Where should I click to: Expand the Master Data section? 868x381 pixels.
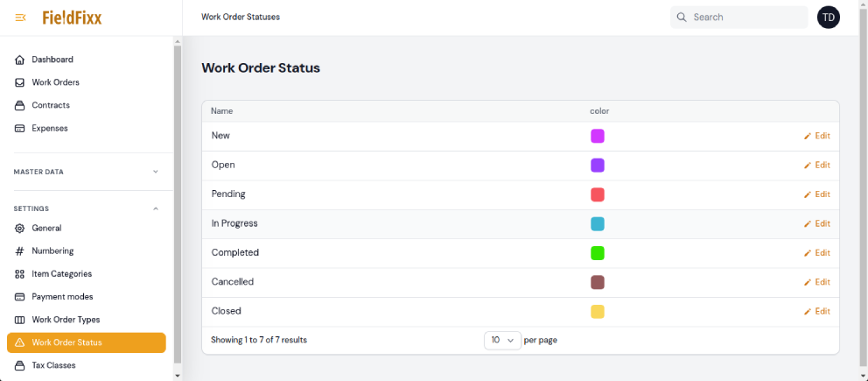156,172
